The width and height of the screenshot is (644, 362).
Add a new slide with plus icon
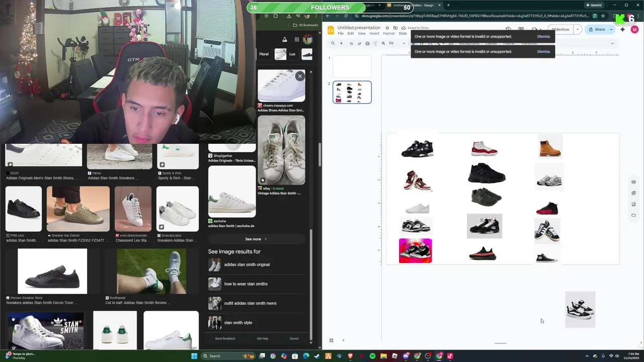(x=341, y=43)
